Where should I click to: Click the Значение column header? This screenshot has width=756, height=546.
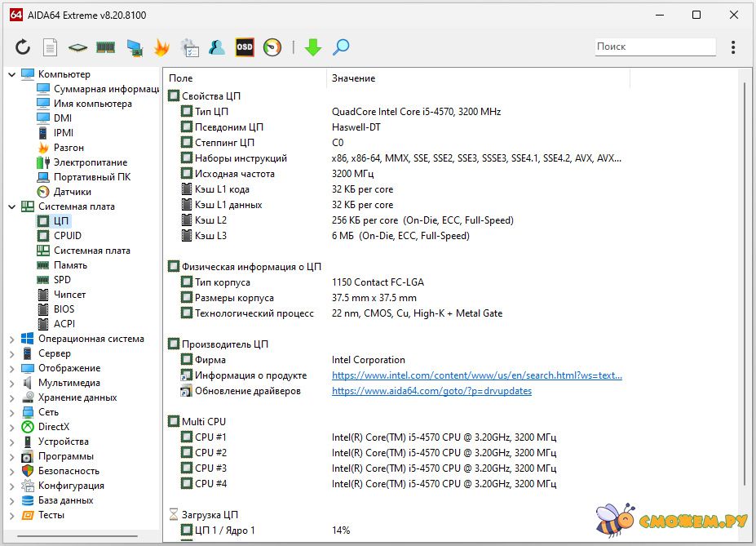[353, 78]
